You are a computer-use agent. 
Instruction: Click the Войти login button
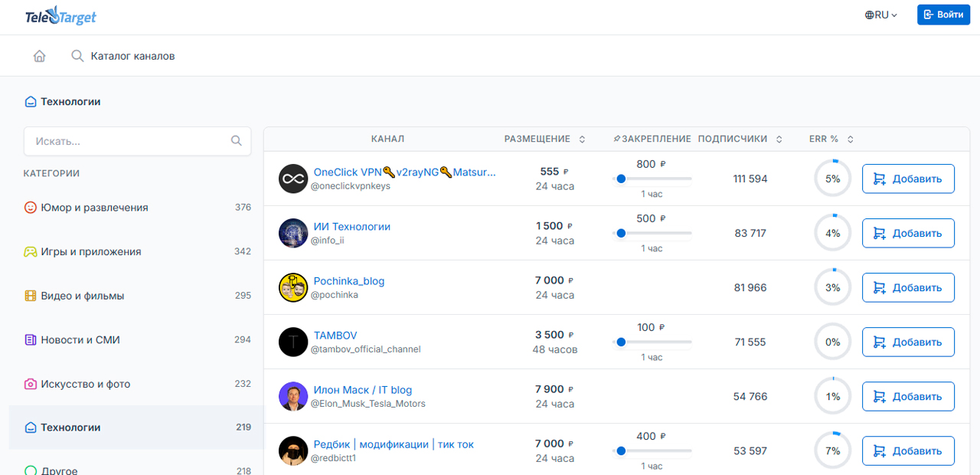[943, 15]
